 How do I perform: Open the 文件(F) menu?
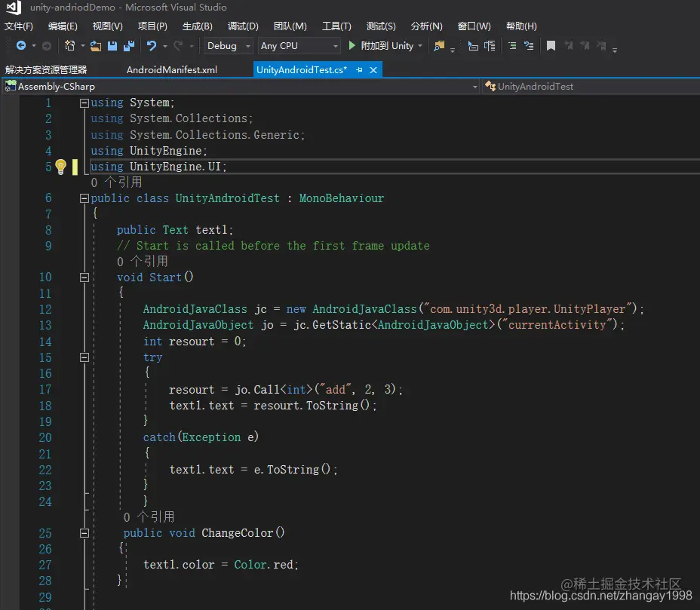18,26
